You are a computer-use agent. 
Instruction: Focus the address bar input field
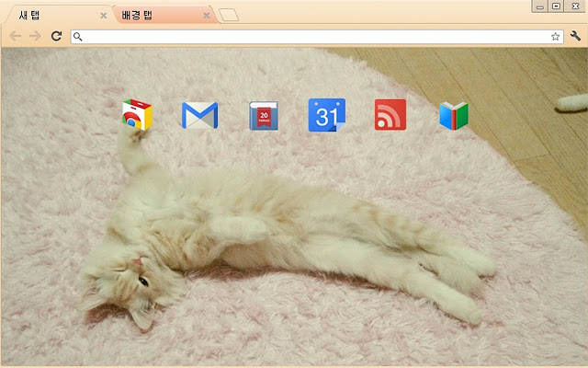[x=317, y=37]
